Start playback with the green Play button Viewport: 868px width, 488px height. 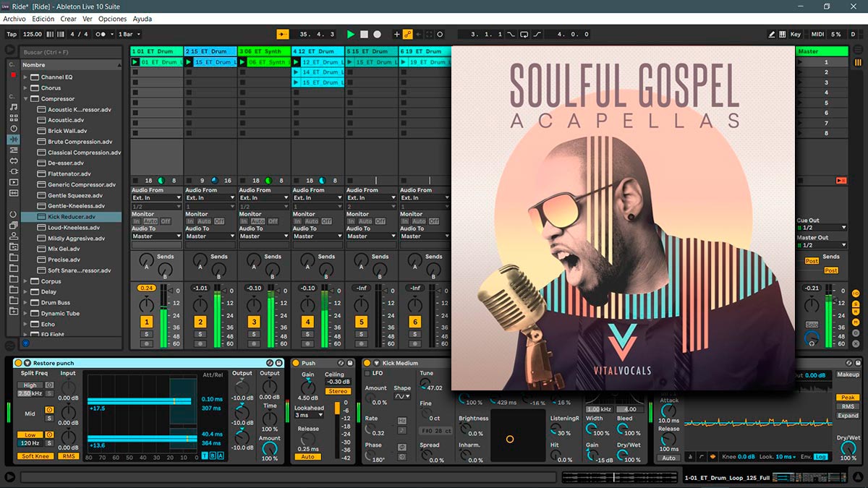coord(351,34)
